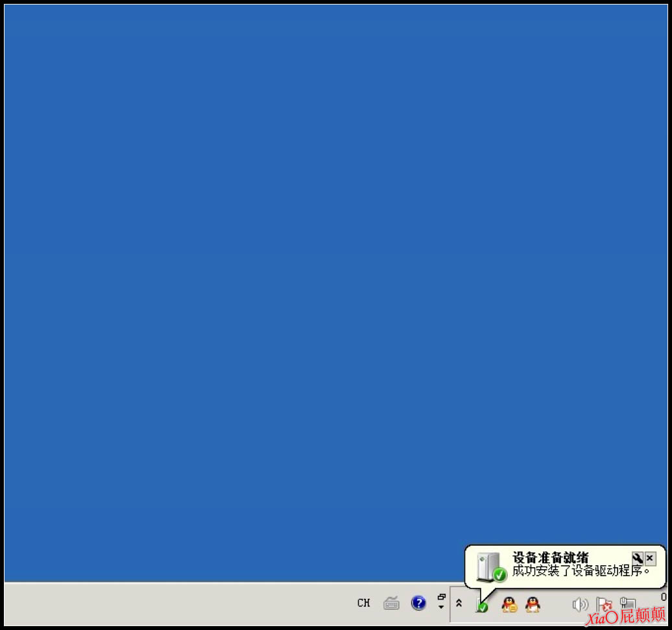672x630 pixels.
Task: Open the second QQ penguin tray icon
Action: (533, 605)
